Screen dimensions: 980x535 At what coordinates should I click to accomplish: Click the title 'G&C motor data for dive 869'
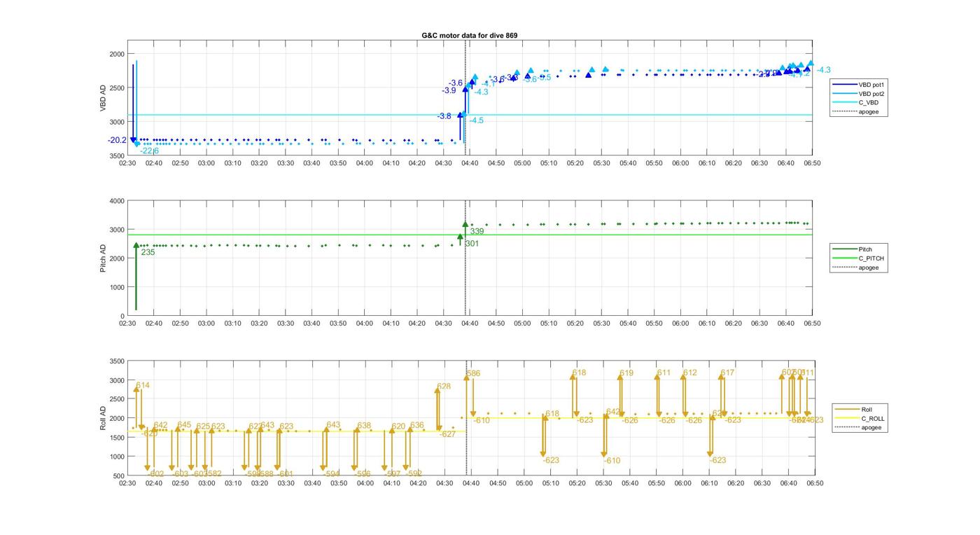(470, 35)
